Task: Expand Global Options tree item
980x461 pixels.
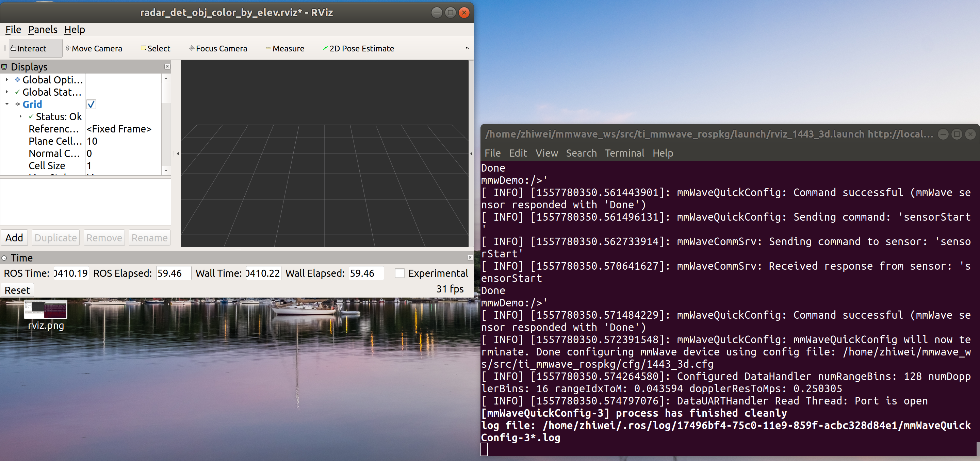Action: click(x=7, y=80)
